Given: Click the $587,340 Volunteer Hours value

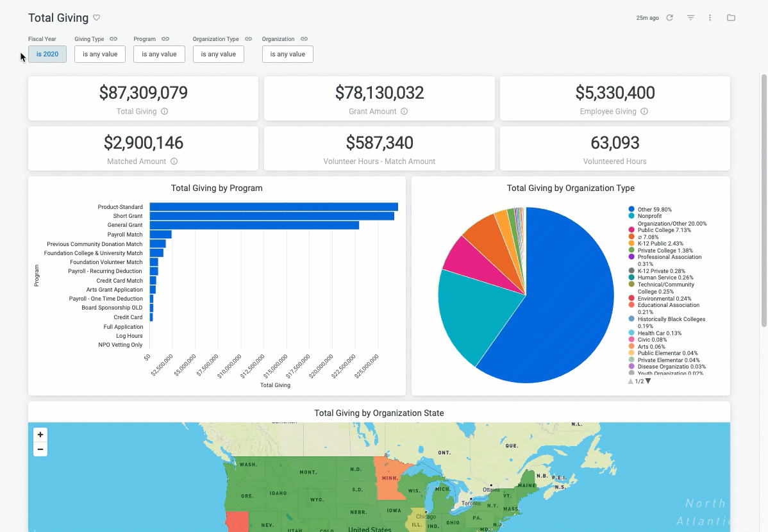Looking at the screenshot, I should point(379,142).
